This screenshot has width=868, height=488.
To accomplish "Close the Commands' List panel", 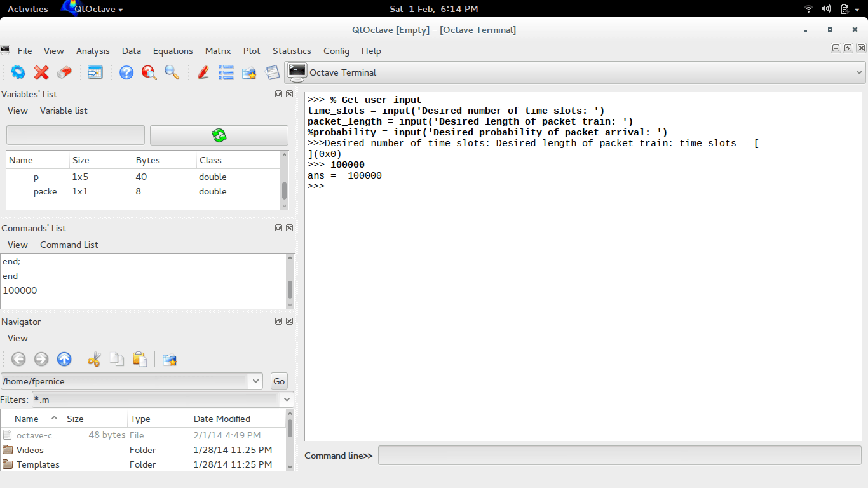I will click(289, 227).
